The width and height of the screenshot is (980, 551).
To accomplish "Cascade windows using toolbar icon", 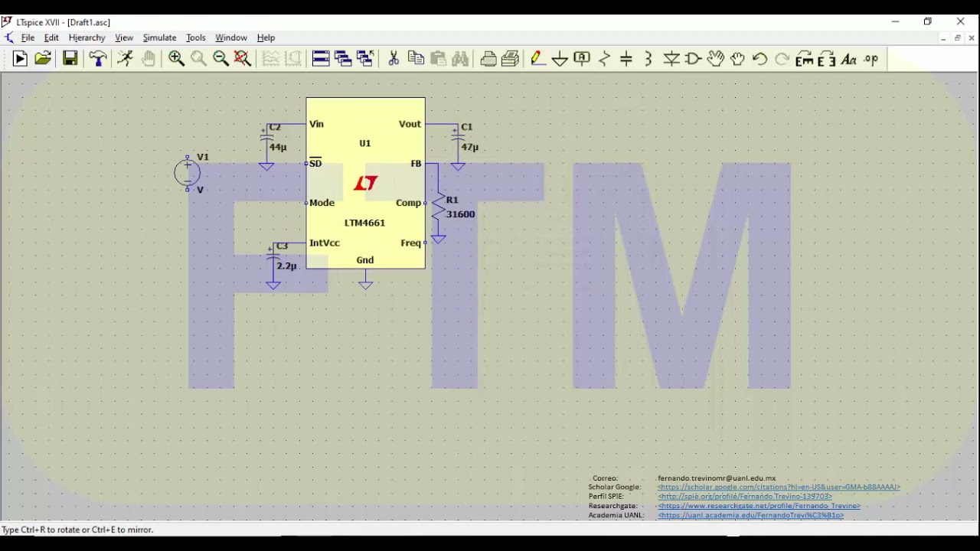I will 365,59.
